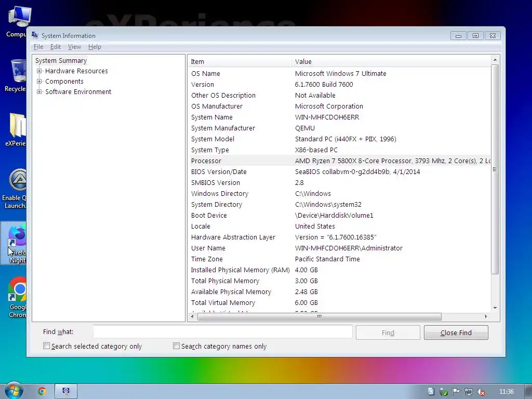Click the Close Find button
This screenshot has width=532, height=399.
point(456,332)
